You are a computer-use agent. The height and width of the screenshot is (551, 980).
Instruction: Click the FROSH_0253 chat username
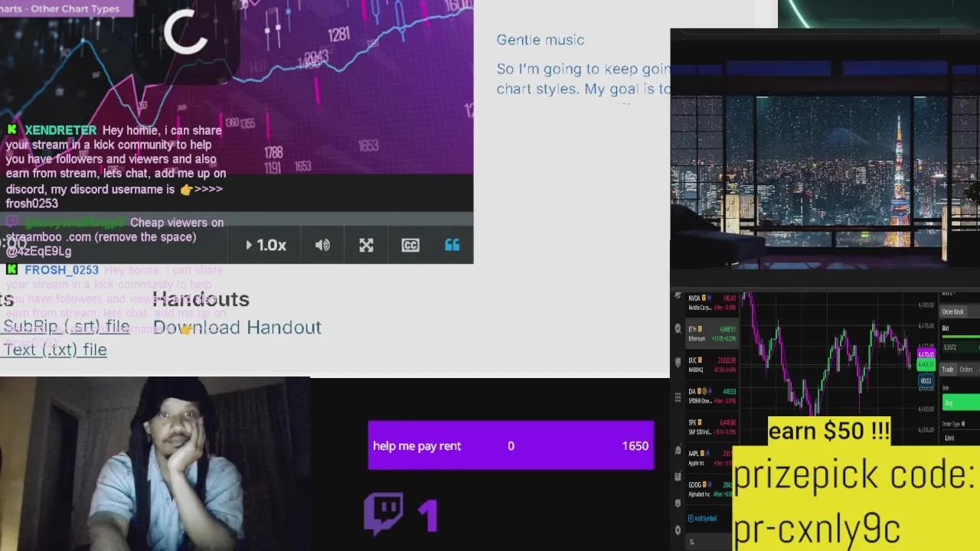tap(61, 270)
